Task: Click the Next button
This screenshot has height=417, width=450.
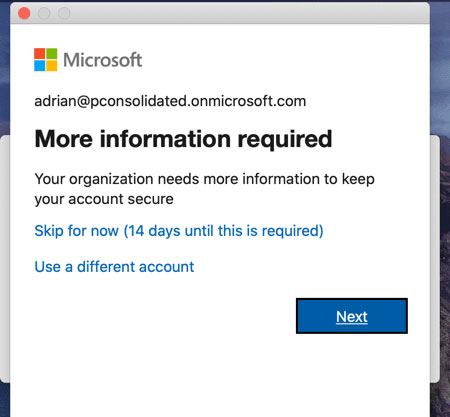Action: [x=352, y=316]
